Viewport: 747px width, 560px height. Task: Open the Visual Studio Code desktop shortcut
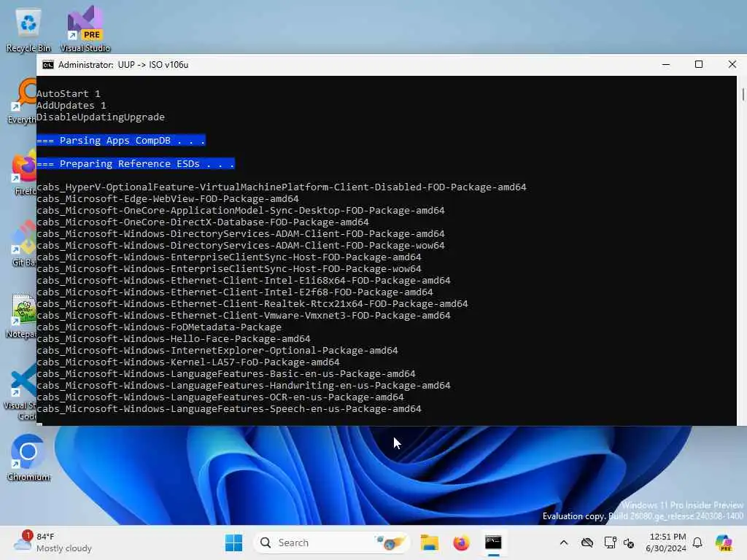tap(21, 392)
